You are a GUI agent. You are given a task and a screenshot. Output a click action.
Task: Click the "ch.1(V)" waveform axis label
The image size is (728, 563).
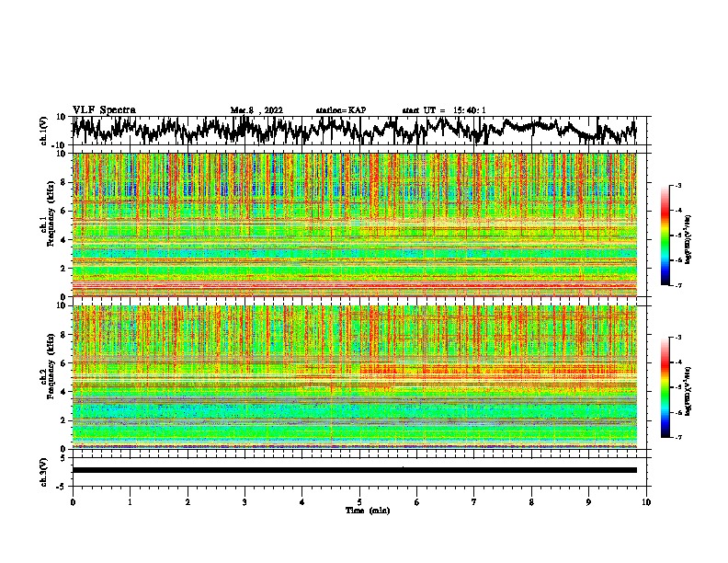tap(44, 131)
